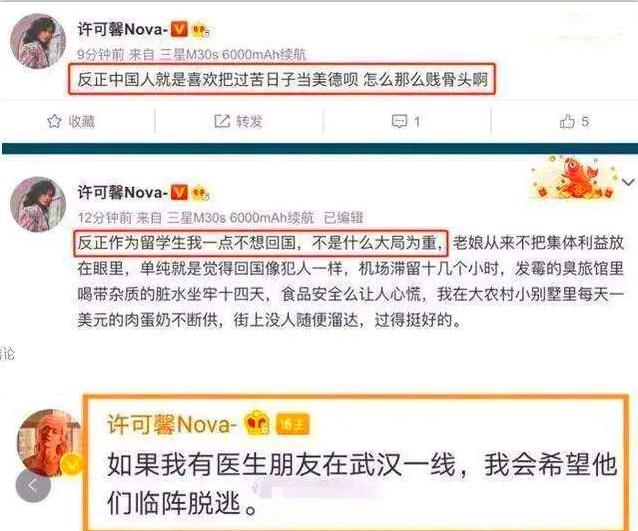Viewport: 638px width, 531px height.
Task: Click the goldfish decoration card in second post
Action: (x=574, y=177)
